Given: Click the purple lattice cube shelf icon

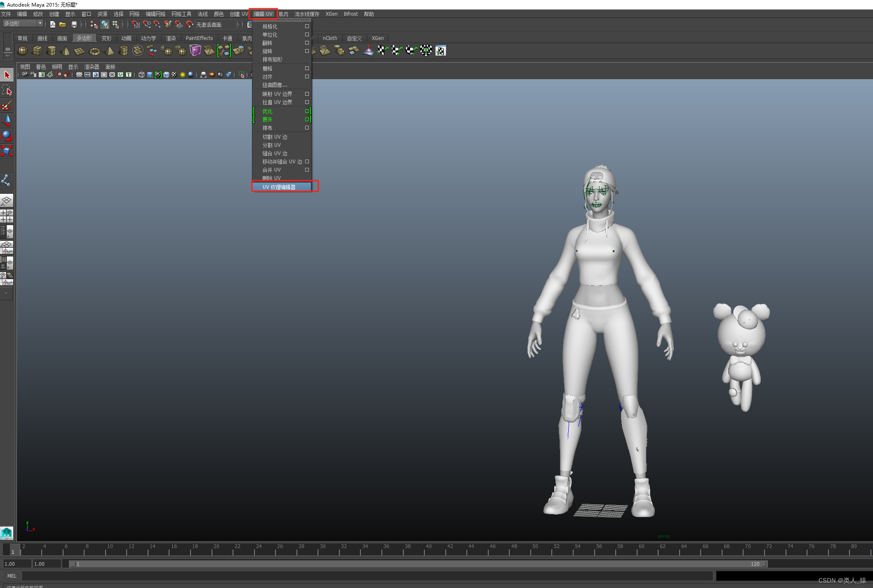Looking at the screenshot, I should pyautogui.click(x=195, y=51).
